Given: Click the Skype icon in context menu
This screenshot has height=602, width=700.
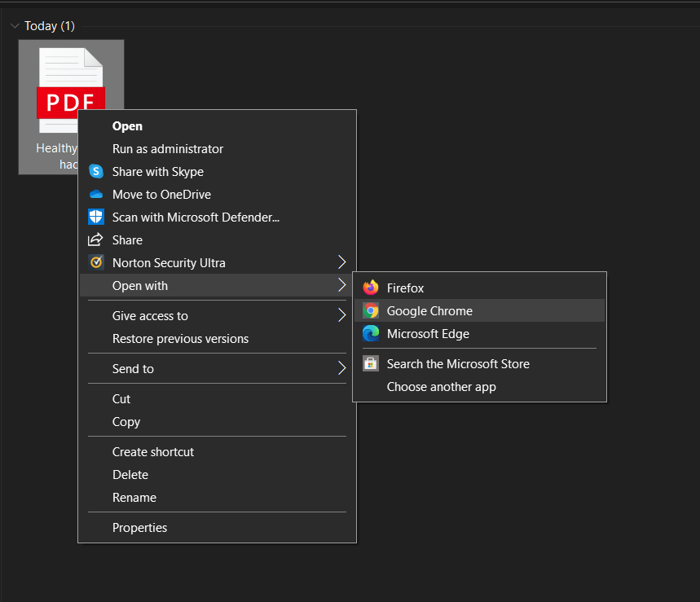Looking at the screenshot, I should click(x=96, y=171).
